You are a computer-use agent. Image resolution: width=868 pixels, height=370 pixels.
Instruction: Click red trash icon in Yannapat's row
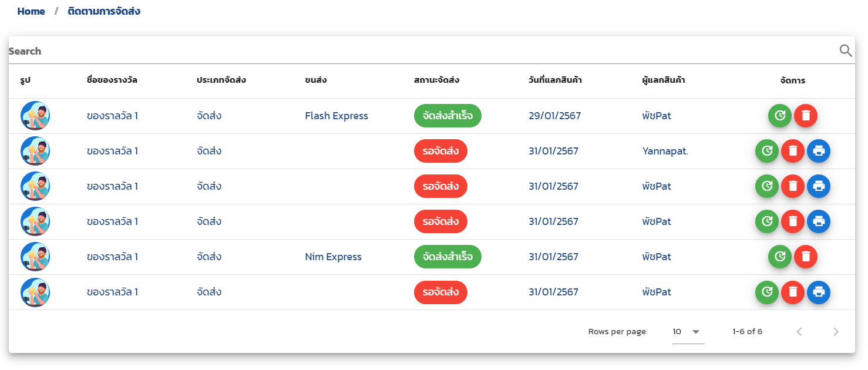tap(792, 151)
